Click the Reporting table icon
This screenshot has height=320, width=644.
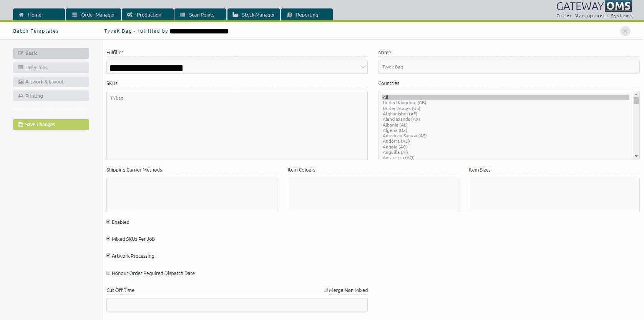(289, 15)
